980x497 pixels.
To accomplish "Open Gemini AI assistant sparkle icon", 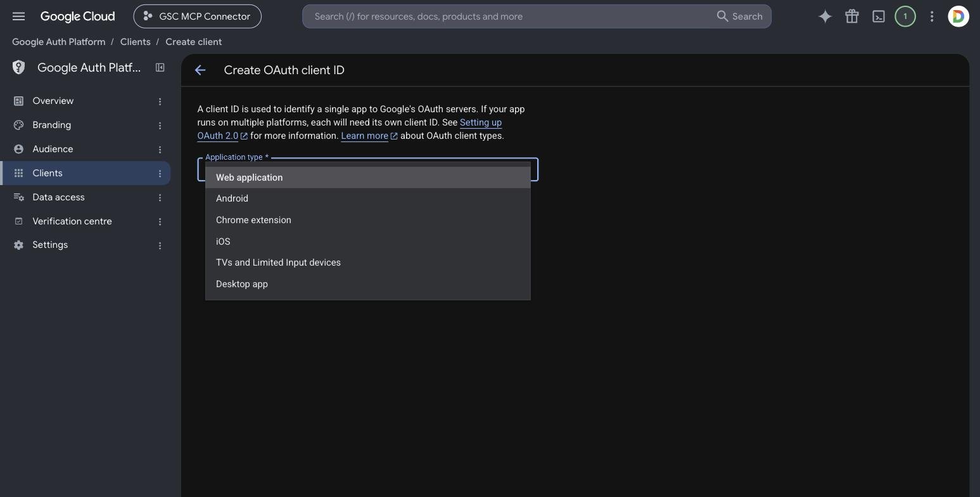I will 825,16.
